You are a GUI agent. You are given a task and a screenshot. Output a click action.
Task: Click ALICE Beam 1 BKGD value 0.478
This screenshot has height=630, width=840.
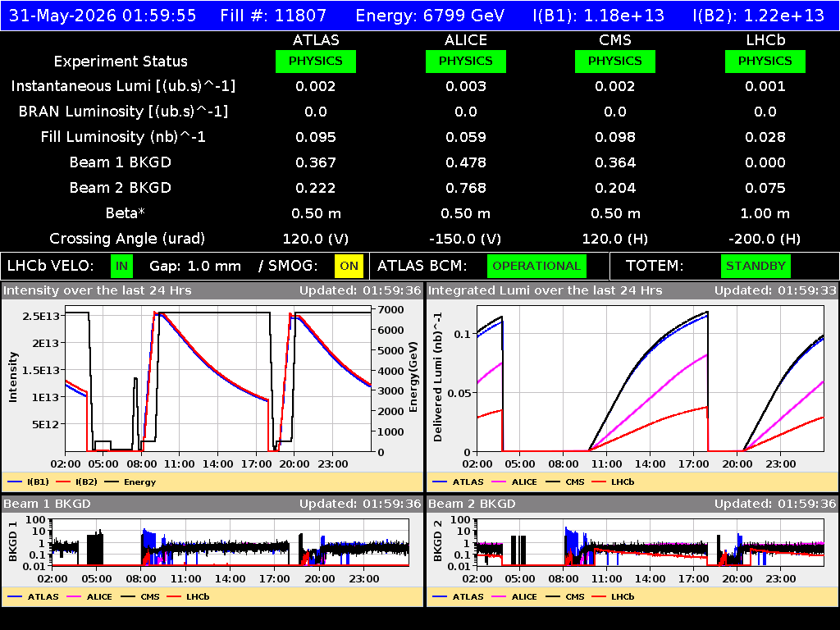click(466, 162)
